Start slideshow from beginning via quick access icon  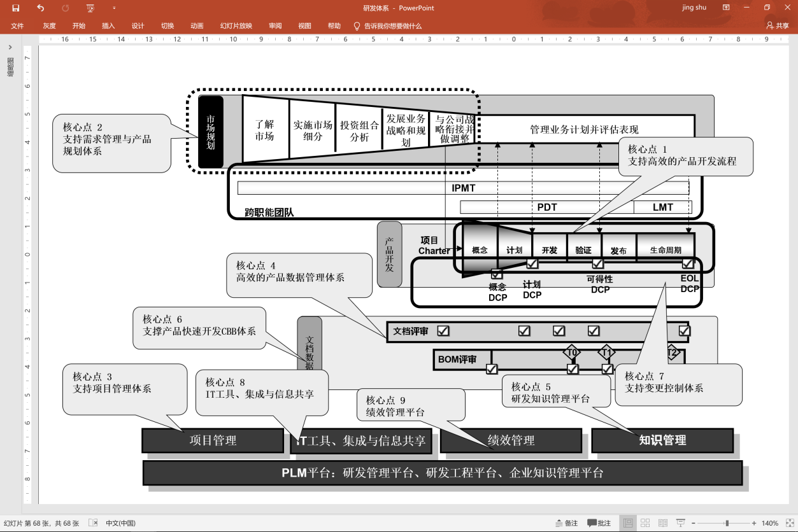pos(90,8)
